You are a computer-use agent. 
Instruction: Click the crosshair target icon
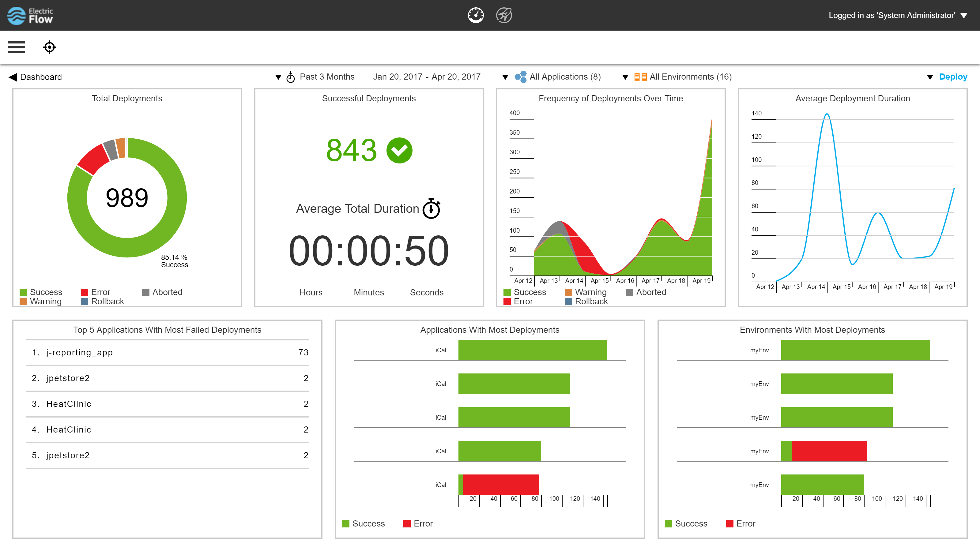(49, 47)
